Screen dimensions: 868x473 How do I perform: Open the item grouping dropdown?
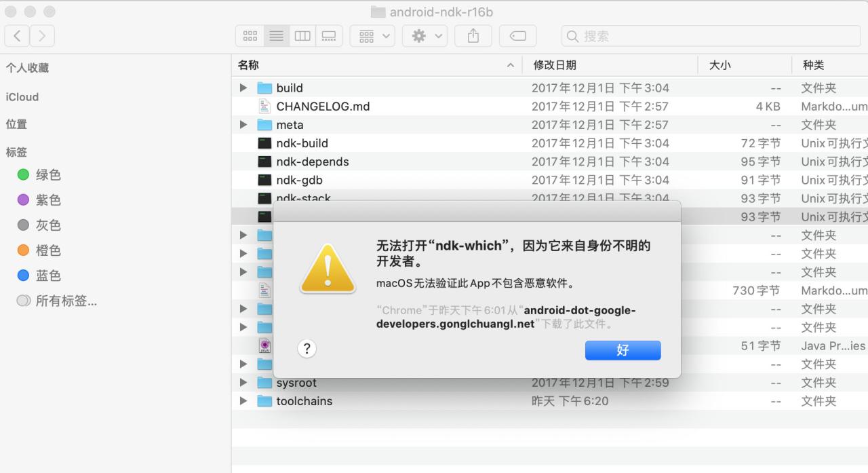tap(372, 36)
